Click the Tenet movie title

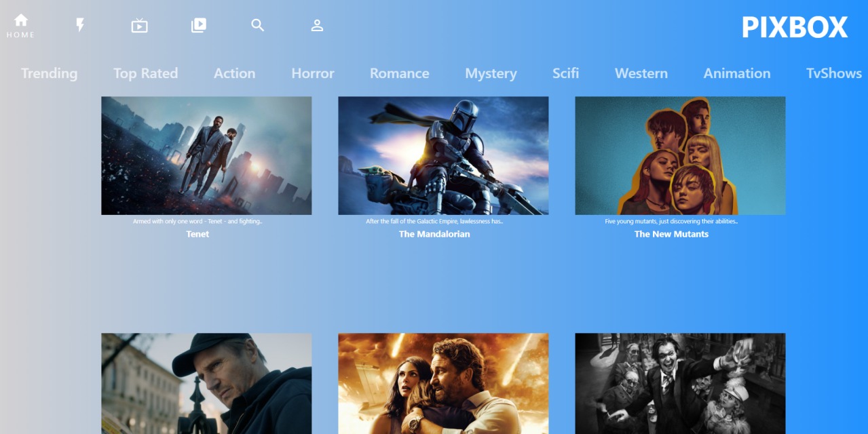[x=196, y=234]
